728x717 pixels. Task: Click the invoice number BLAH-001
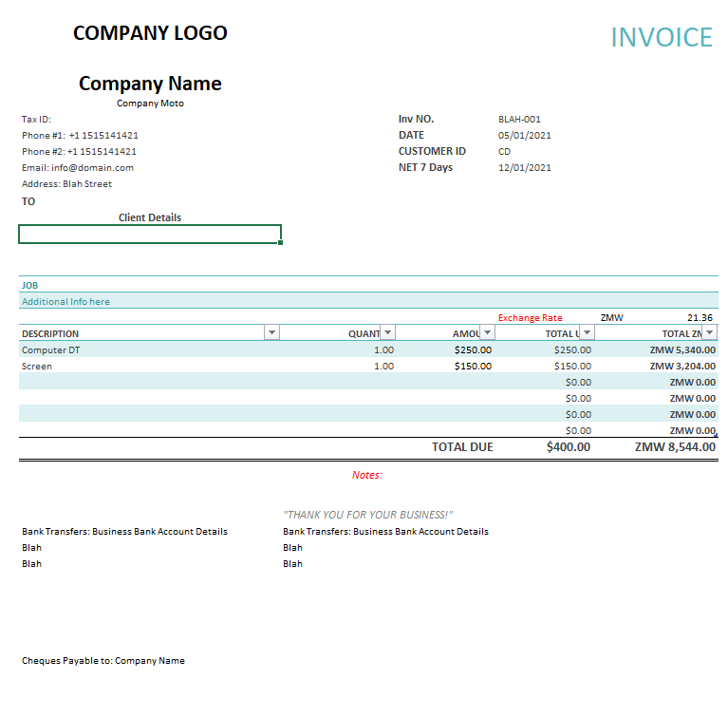pyautogui.click(x=519, y=120)
